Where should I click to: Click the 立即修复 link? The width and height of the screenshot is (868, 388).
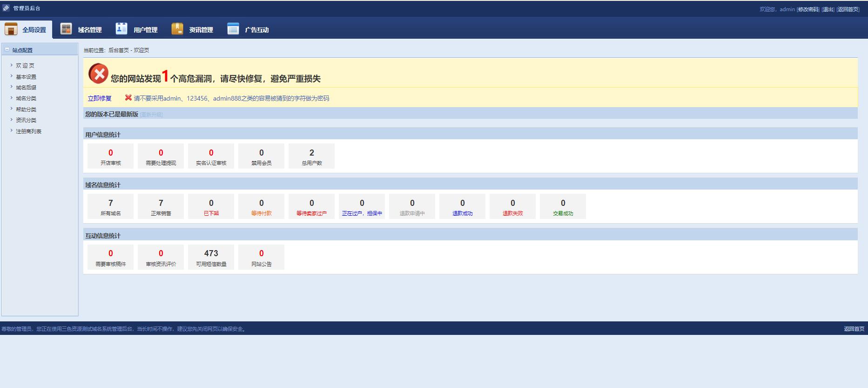point(100,98)
